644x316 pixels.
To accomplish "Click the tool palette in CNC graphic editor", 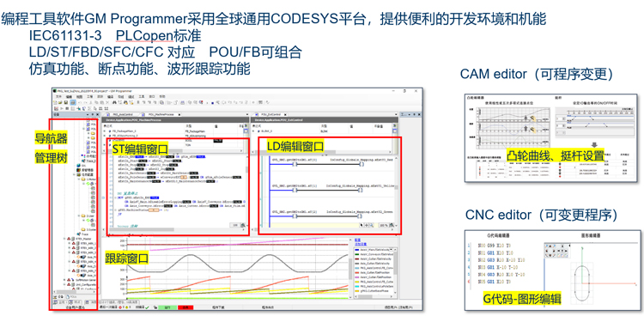I will pyautogui.click(x=557, y=250).
